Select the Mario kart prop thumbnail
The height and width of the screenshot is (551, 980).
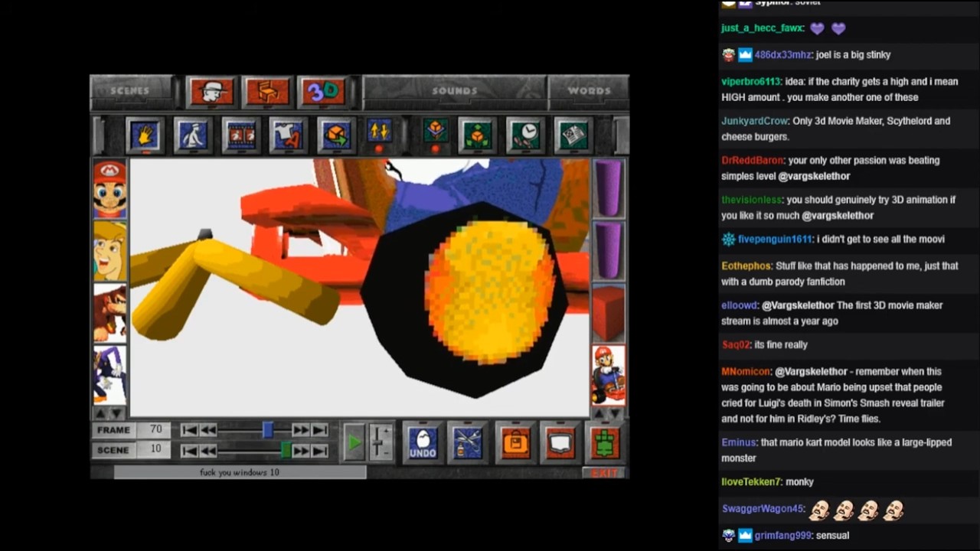609,375
